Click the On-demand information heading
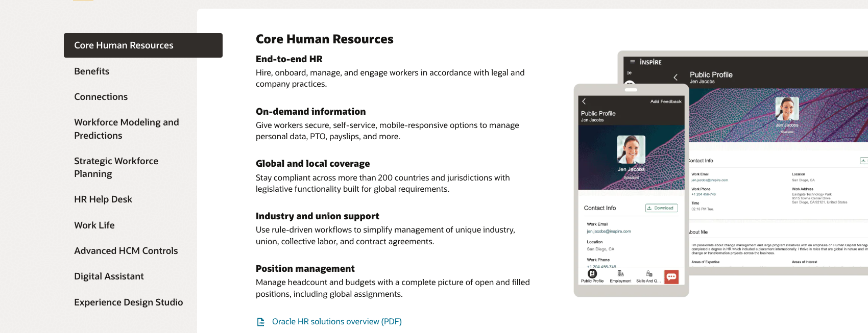 [310, 112]
